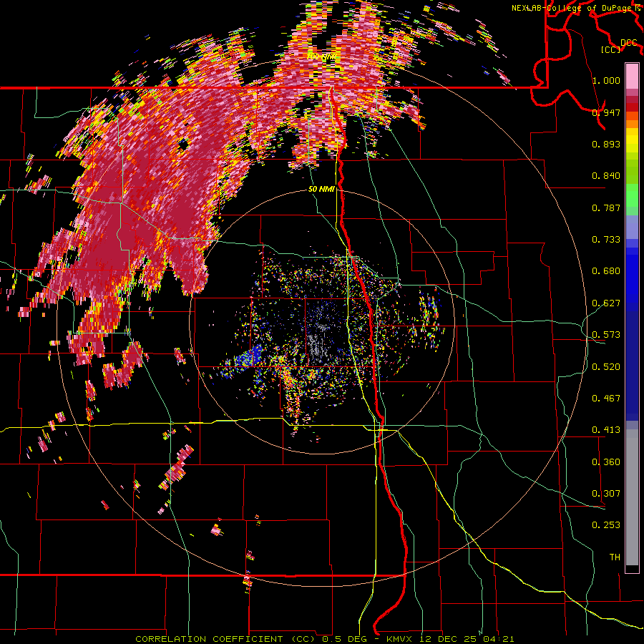Select the 0.787 legend value
Viewport: 644px width, 644px height.
click(606, 208)
